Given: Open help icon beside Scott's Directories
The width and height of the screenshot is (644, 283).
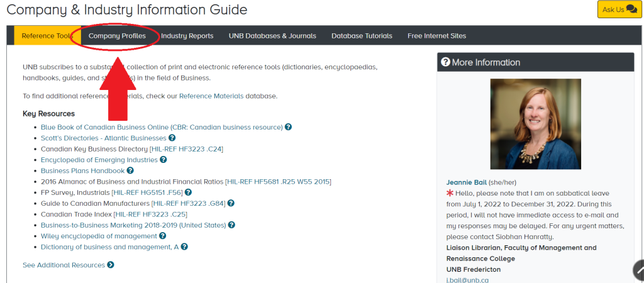Looking at the screenshot, I should click(172, 138).
